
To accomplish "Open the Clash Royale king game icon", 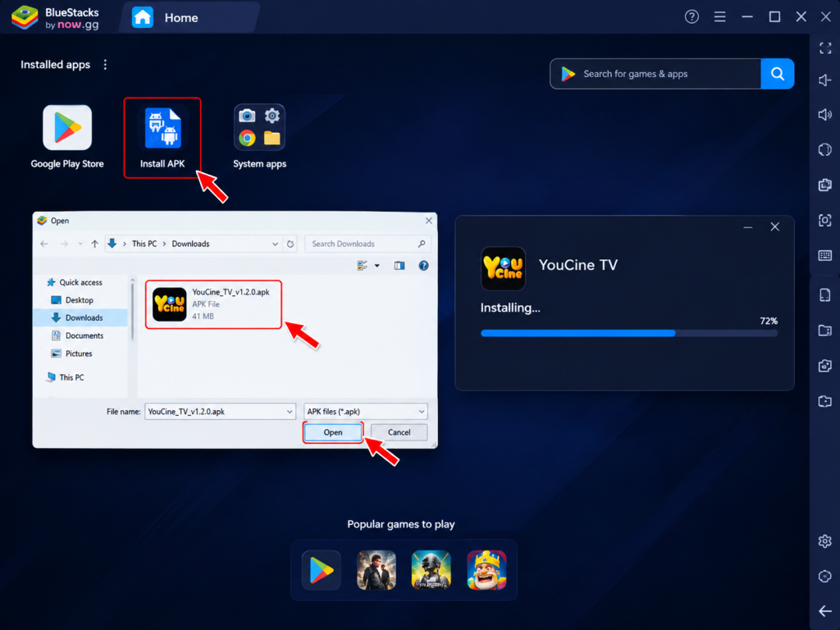I will [x=486, y=570].
